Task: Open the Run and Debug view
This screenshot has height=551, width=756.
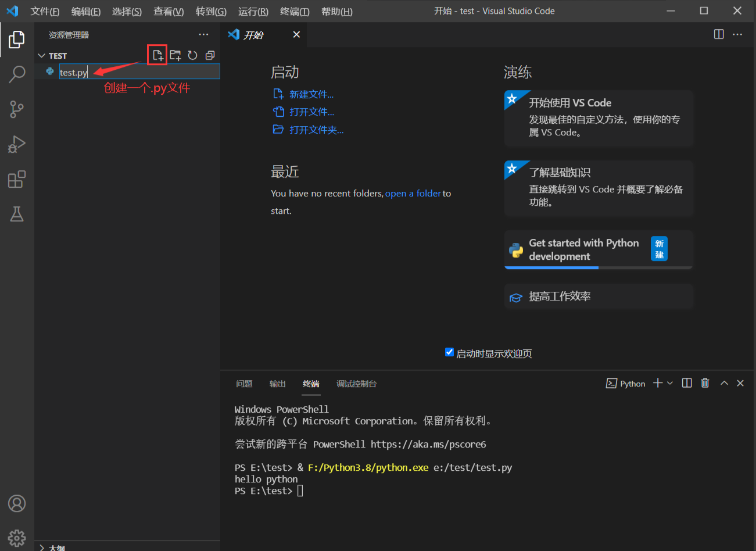Action: tap(17, 144)
